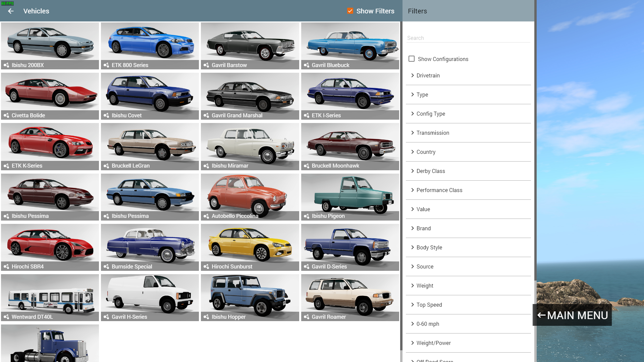The height and width of the screenshot is (362, 644).
Task: Open the Brand filter section
Action: tap(423, 228)
